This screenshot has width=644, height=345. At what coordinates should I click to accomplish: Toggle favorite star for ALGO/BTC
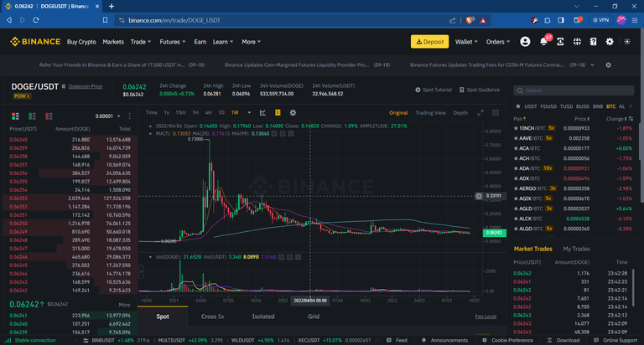[x=516, y=229]
